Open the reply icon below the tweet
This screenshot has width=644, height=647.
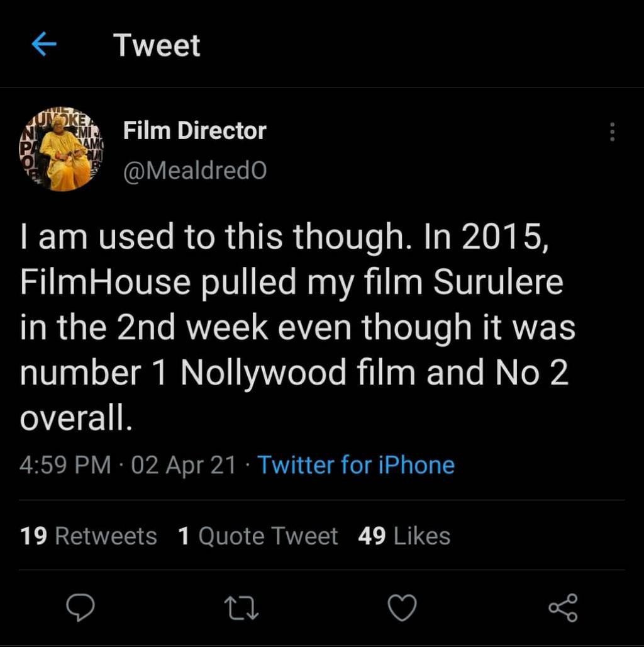click(x=80, y=608)
